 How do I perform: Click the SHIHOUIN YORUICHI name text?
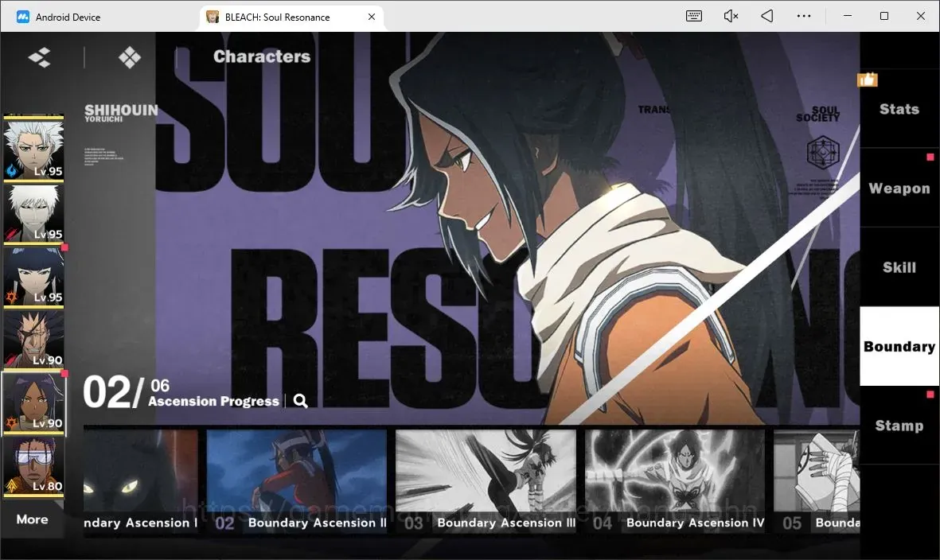click(121, 113)
